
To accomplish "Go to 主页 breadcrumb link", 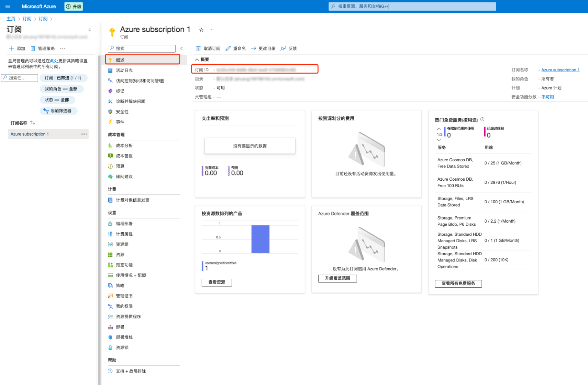I will pyautogui.click(x=11, y=19).
